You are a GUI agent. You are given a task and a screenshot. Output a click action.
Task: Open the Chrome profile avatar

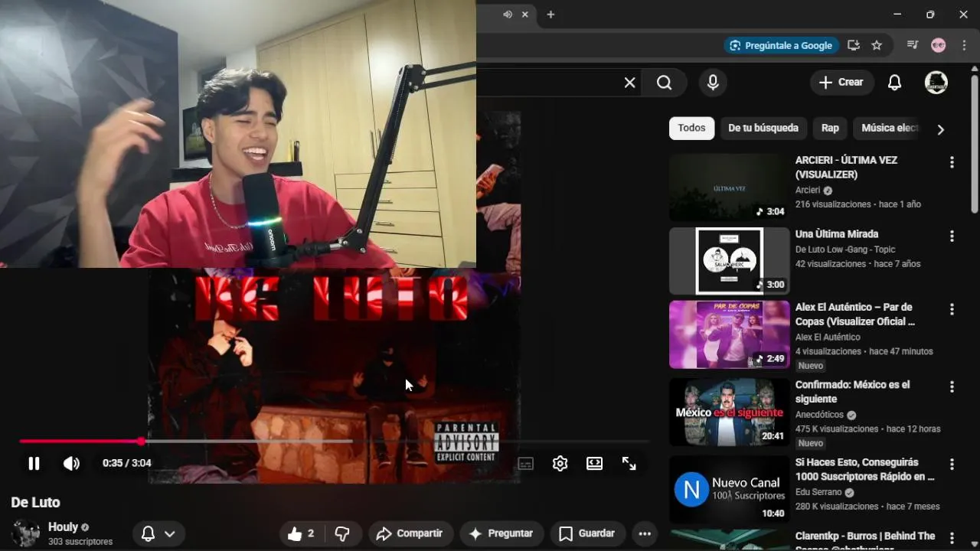(938, 45)
